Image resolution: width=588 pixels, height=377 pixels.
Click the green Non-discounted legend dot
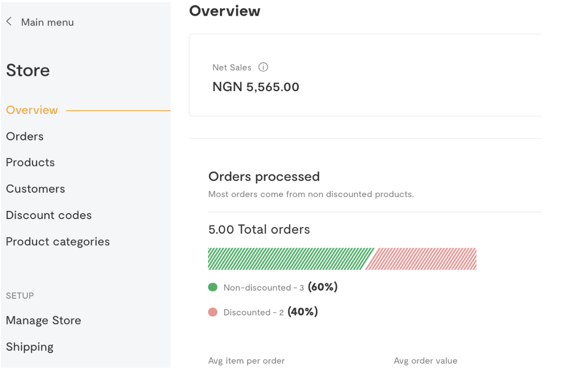click(213, 287)
